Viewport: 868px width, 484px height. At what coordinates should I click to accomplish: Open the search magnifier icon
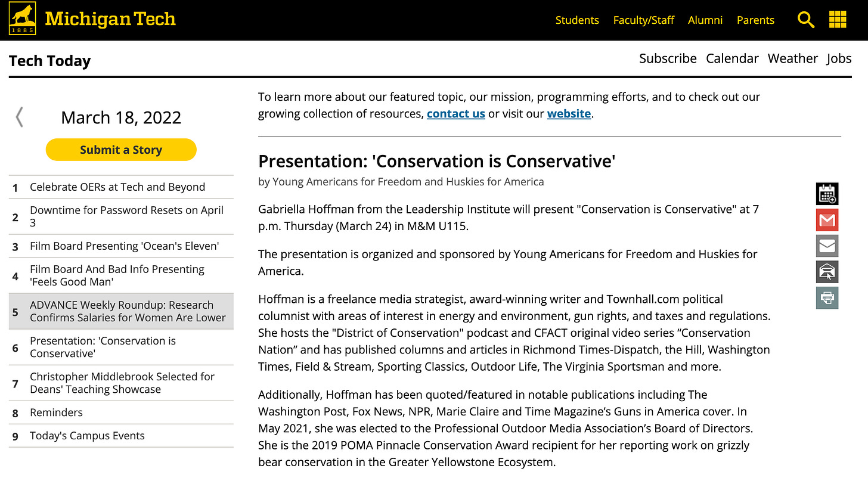pos(806,20)
